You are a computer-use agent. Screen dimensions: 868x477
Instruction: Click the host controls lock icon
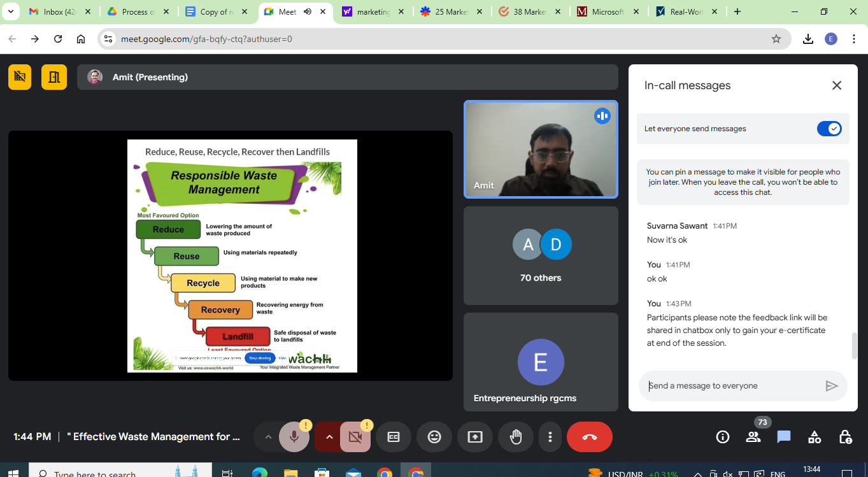[x=845, y=437]
